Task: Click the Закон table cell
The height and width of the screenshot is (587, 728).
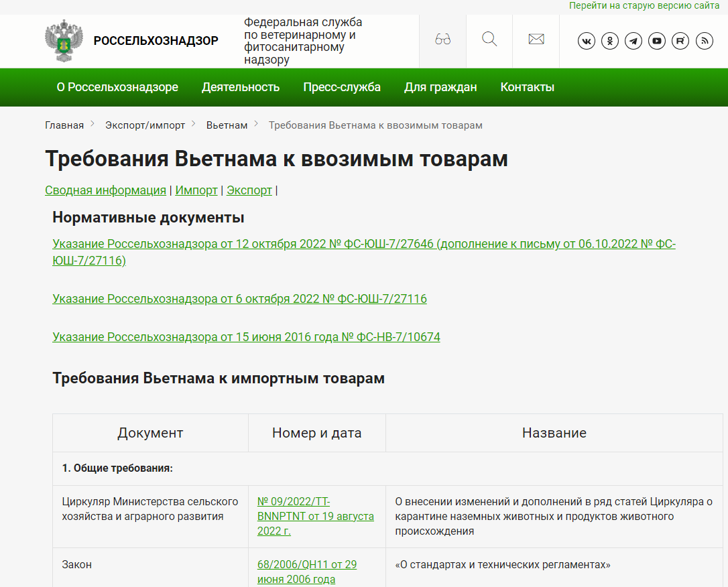Action: tap(150, 568)
